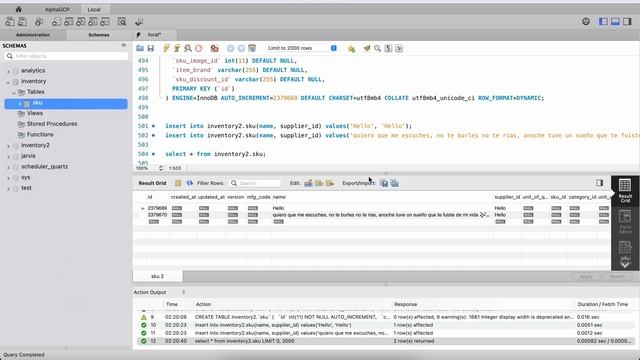The width and height of the screenshot is (640, 360).
Task: Toggle the right sidebar panel visibility
Action: (x=627, y=22)
